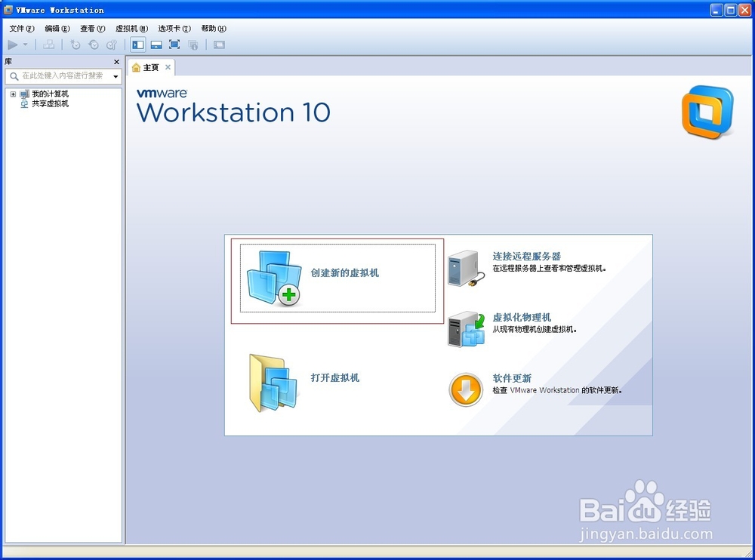Close the 库 library panel
Viewport: 755px width, 560px height.
tap(116, 62)
